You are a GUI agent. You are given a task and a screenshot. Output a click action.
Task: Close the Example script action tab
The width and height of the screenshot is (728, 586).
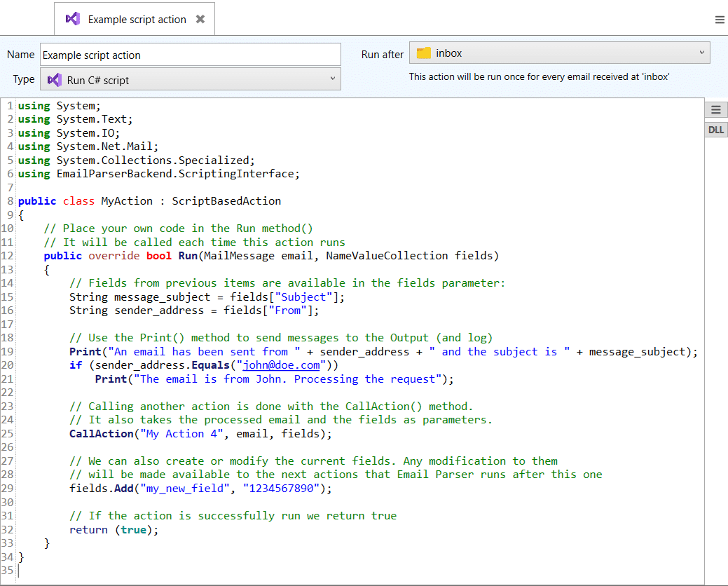[200, 19]
